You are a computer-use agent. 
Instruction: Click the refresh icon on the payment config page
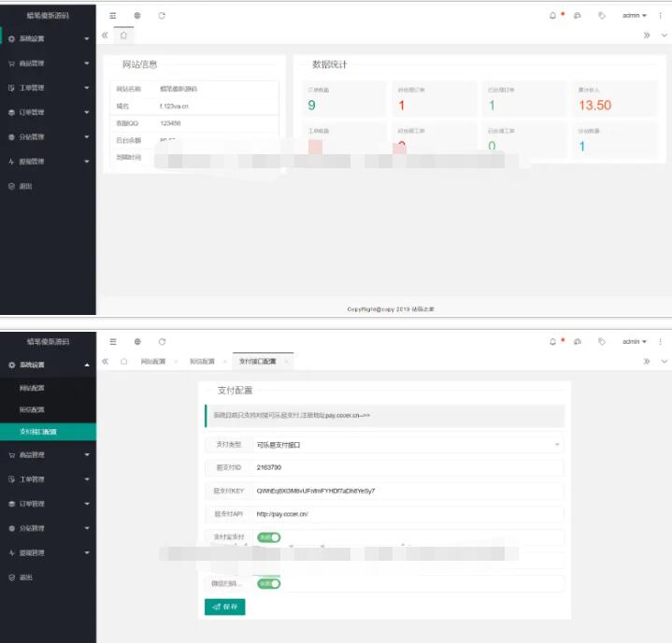coord(162,342)
